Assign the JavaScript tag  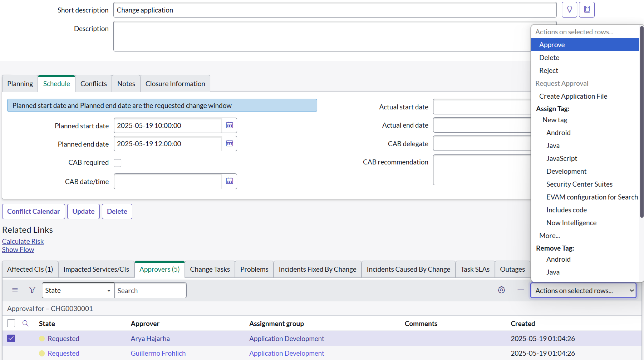pos(585,158)
